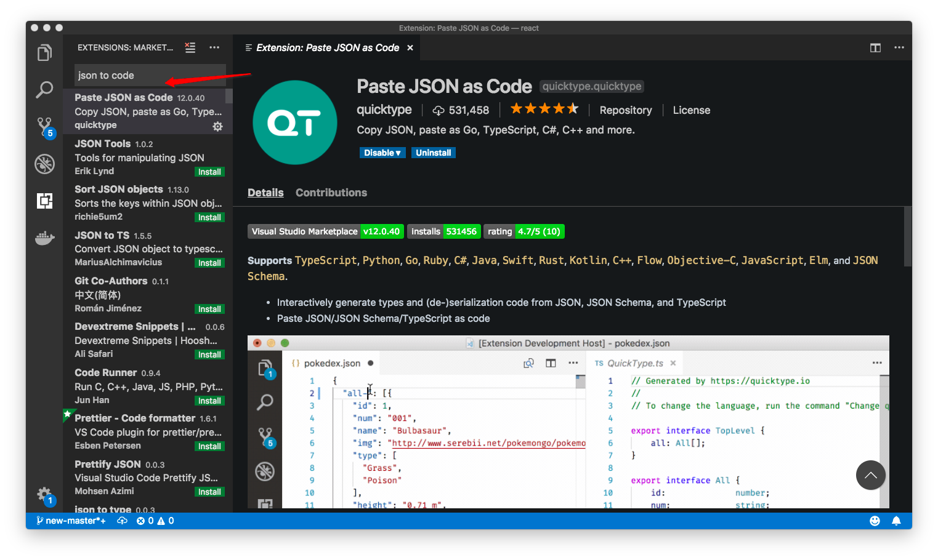Click the quicktype publisher name
The width and height of the screenshot is (938, 560).
tap(384, 110)
